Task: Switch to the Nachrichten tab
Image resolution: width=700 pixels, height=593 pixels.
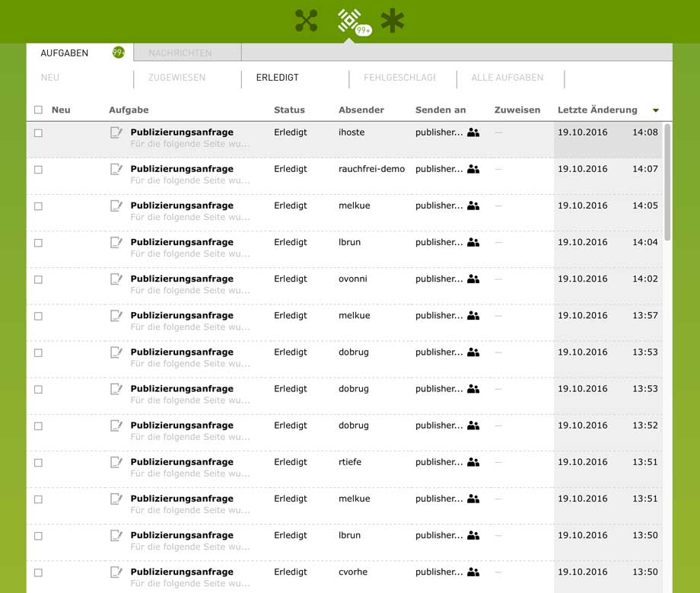Action: coord(180,53)
